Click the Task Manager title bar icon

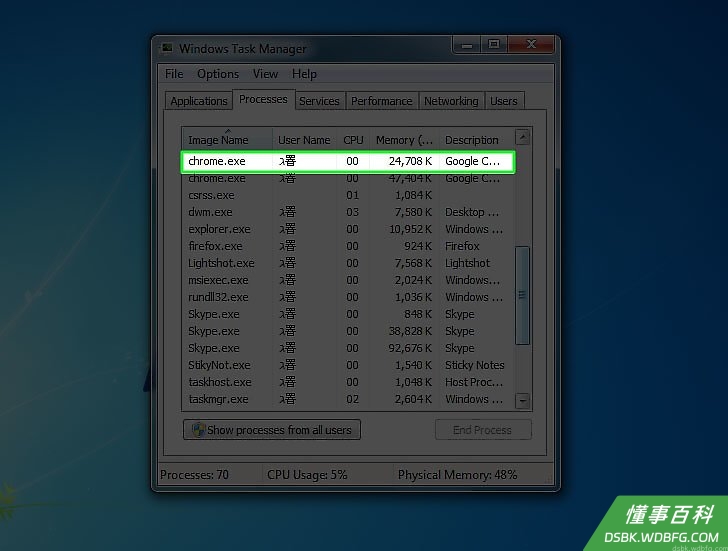(168, 48)
